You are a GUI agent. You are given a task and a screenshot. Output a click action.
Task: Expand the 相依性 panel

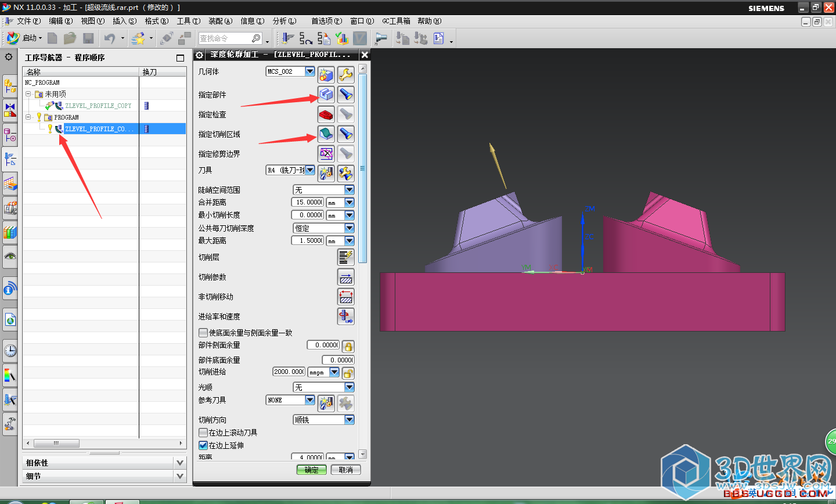(180, 463)
